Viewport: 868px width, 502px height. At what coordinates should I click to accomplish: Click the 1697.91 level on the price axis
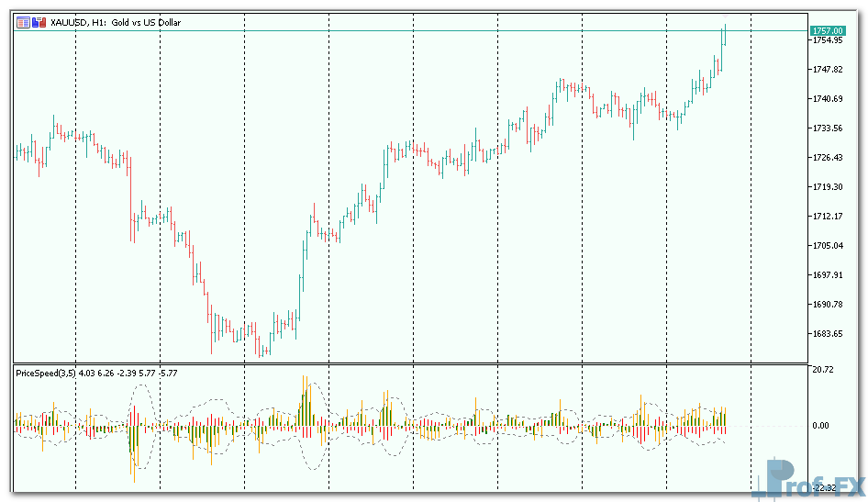[x=828, y=275]
